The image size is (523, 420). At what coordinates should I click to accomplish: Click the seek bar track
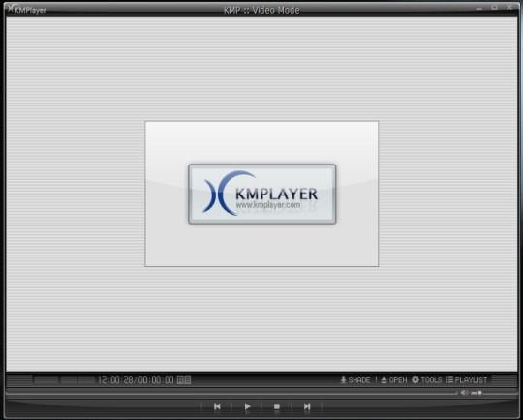click(x=231, y=393)
